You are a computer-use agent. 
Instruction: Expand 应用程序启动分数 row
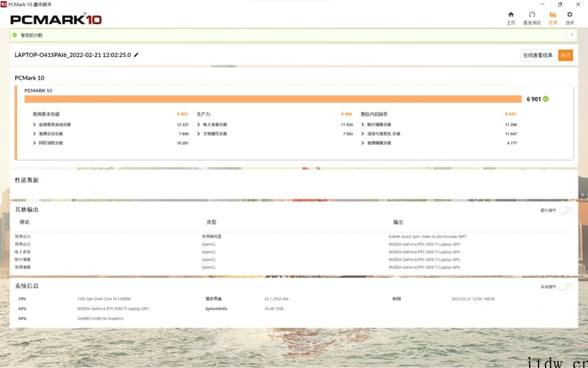[35, 125]
